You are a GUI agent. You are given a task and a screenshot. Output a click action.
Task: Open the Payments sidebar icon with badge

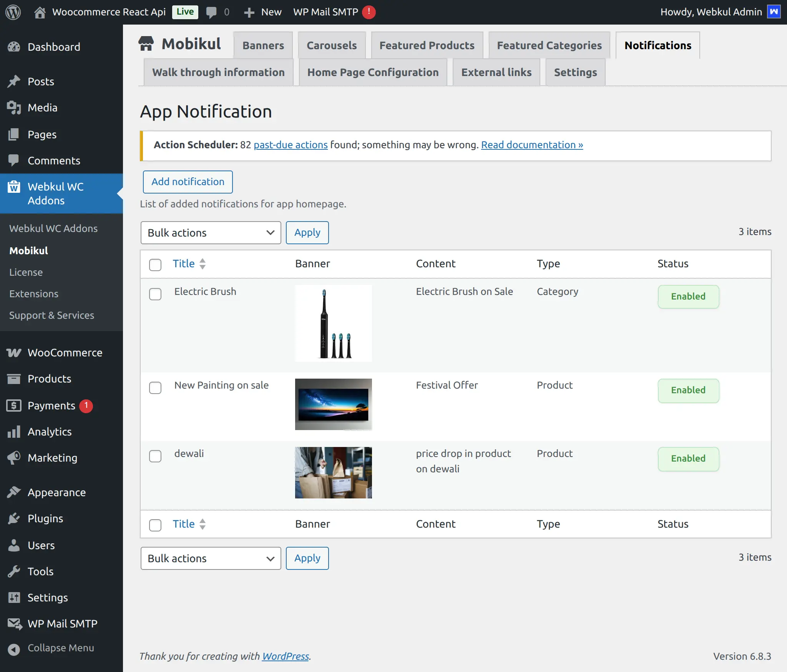tap(14, 406)
